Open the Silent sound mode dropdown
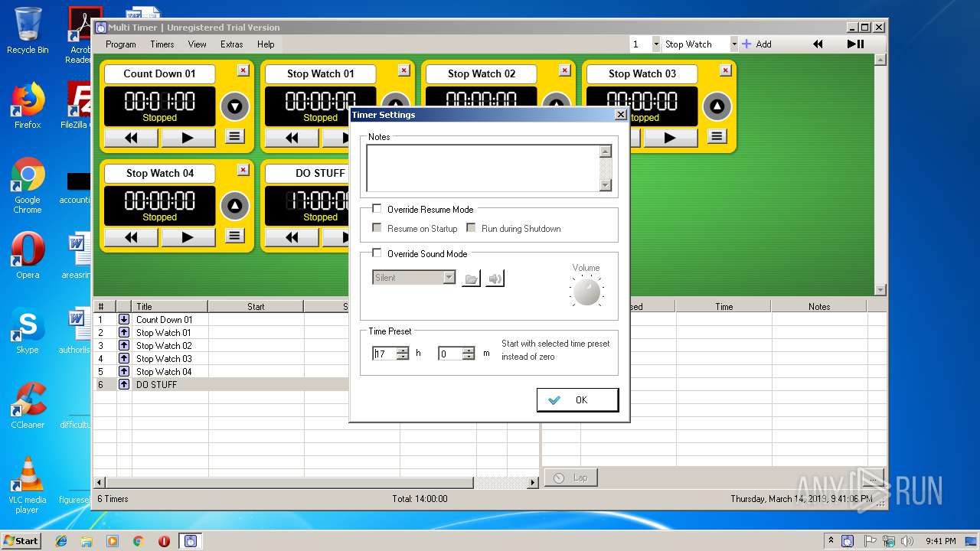The height and width of the screenshot is (551, 980). [449, 278]
